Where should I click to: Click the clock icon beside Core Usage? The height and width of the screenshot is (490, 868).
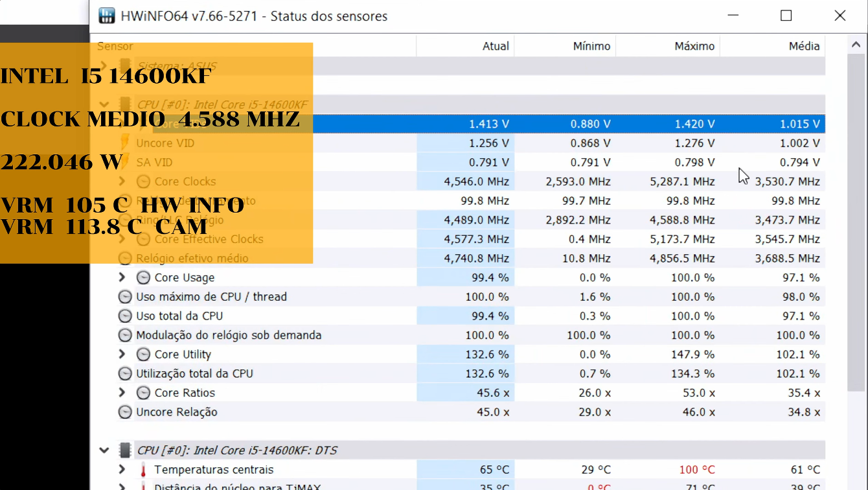pyautogui.click(x=143, y=277)
